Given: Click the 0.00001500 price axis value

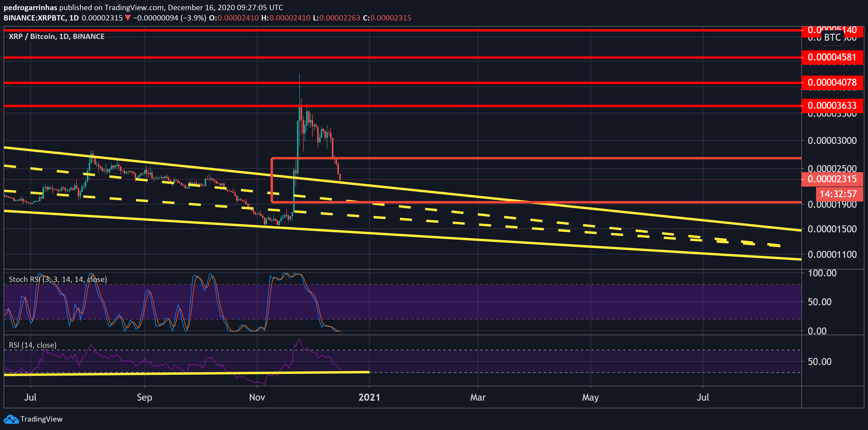Looking at the screenshot, I should click(x=832, y=229).
